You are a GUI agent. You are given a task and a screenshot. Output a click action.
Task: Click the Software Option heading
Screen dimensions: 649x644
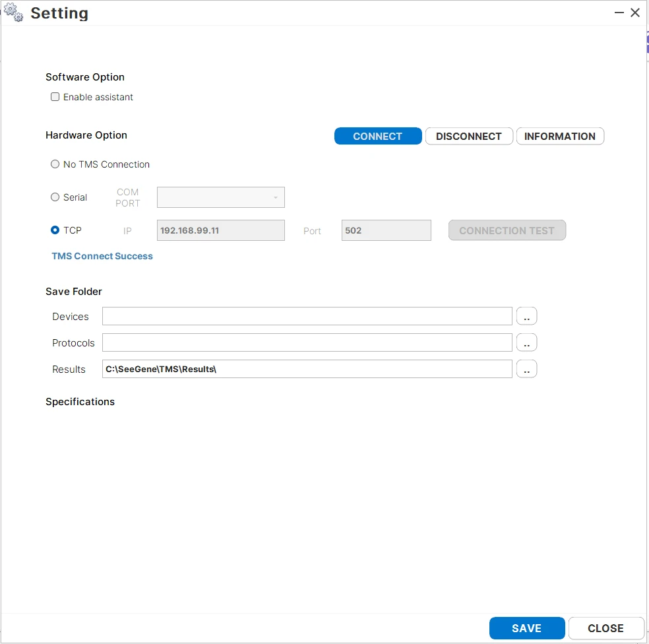click(85, 77)
